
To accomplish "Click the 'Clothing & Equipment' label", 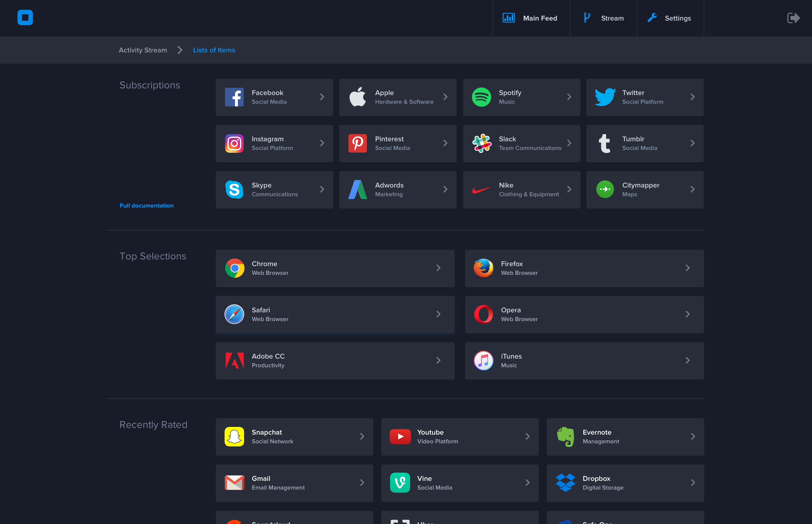I will pyautogui.click(x=529, y=194).
